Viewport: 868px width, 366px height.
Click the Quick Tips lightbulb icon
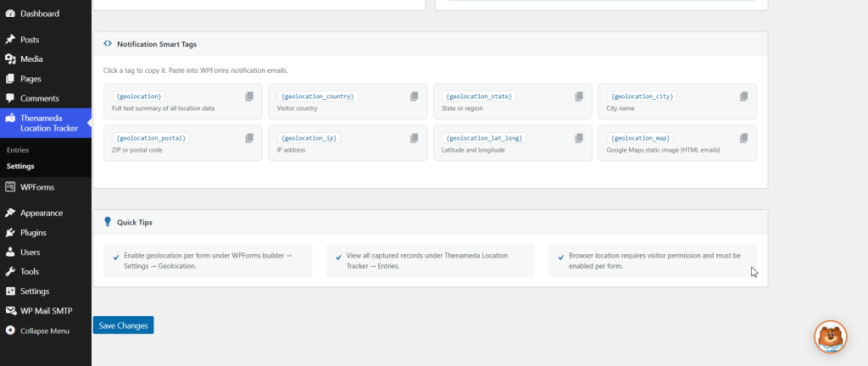(108, 222)
